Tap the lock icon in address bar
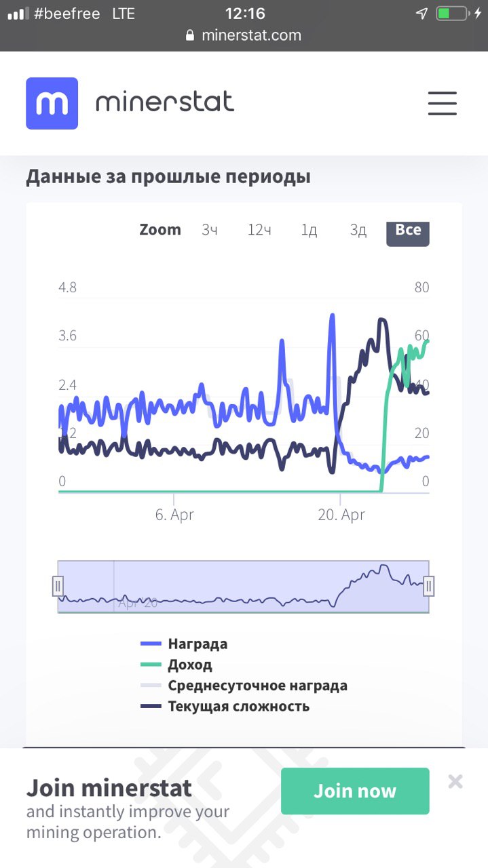 (x=190, y=36)
